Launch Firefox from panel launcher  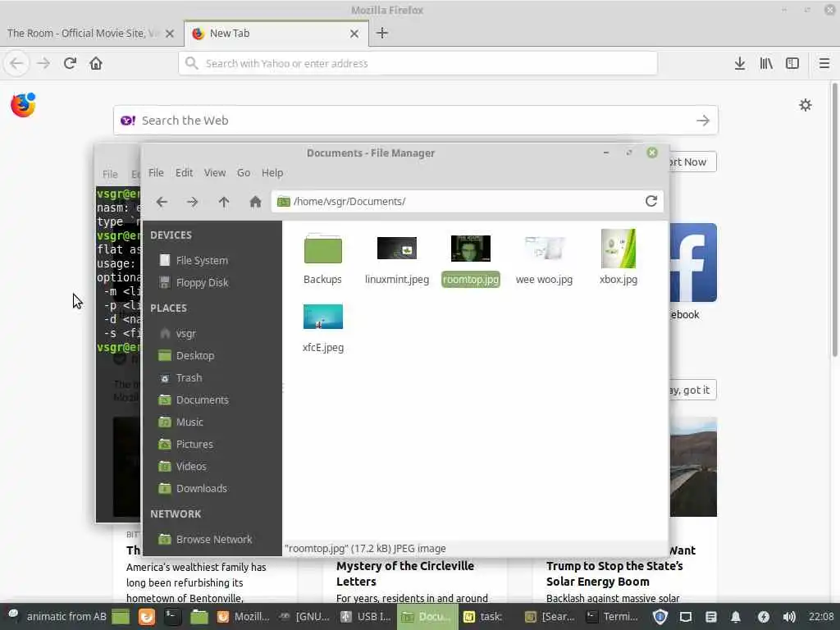click(x=146, y=617)
